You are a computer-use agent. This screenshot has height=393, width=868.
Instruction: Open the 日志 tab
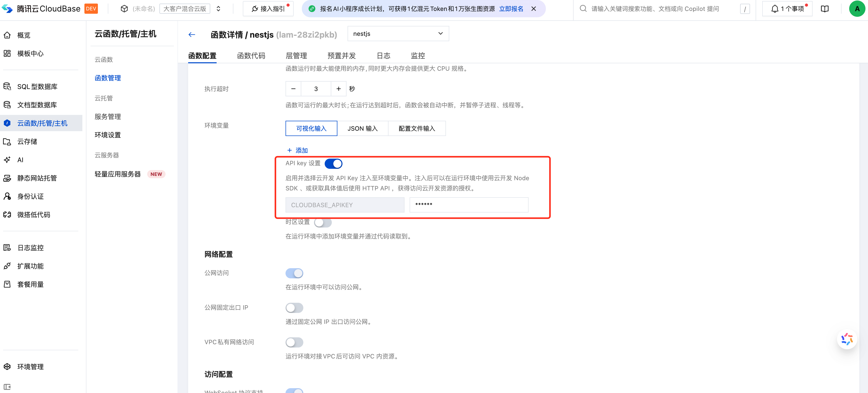(x=383, y=56)
